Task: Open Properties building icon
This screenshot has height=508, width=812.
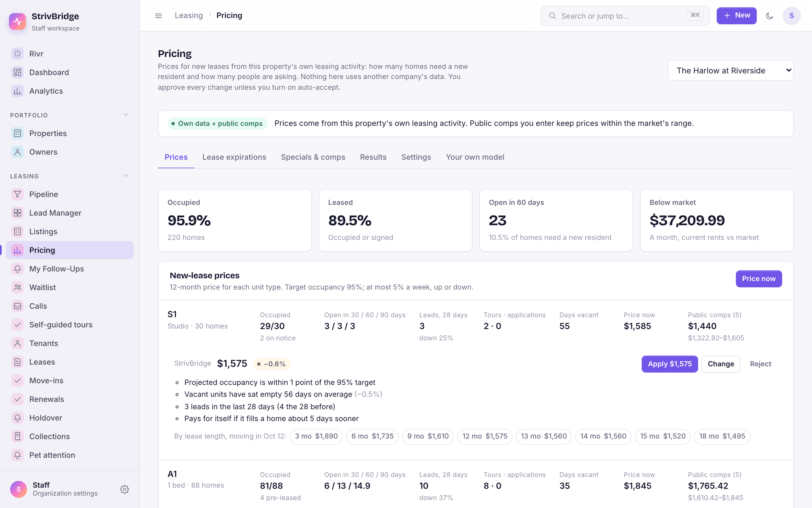Action: point(17,133)
